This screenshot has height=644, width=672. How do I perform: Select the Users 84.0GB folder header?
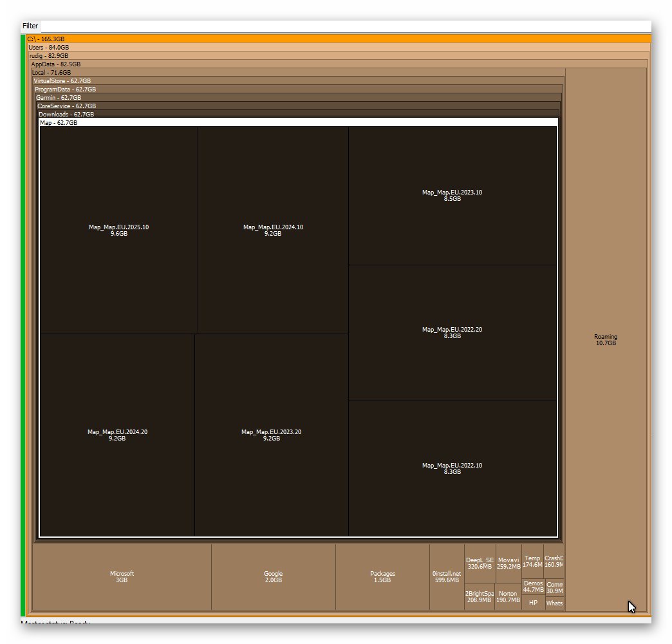pos(339,48)
